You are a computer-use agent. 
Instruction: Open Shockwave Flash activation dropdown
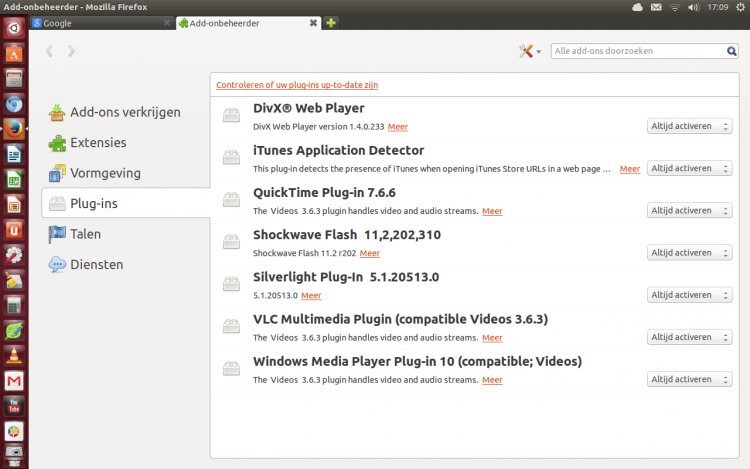[x=690, y=253]
